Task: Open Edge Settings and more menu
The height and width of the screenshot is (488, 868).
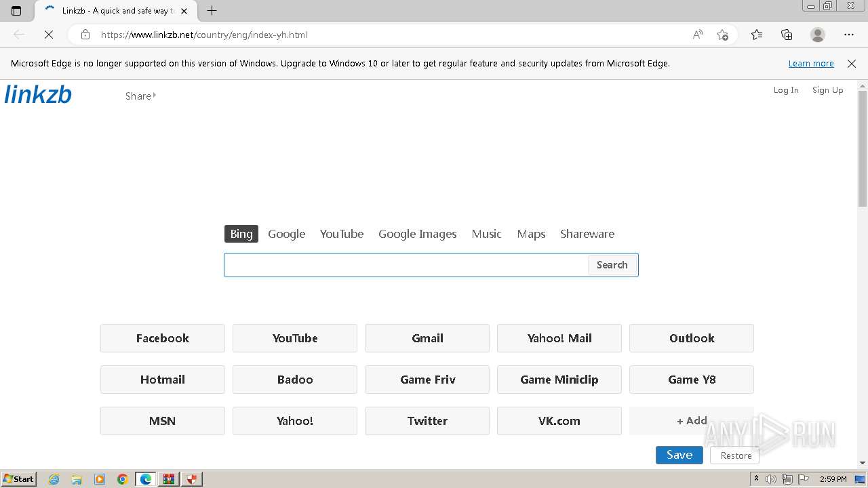Action: click(x=849, y=35)
